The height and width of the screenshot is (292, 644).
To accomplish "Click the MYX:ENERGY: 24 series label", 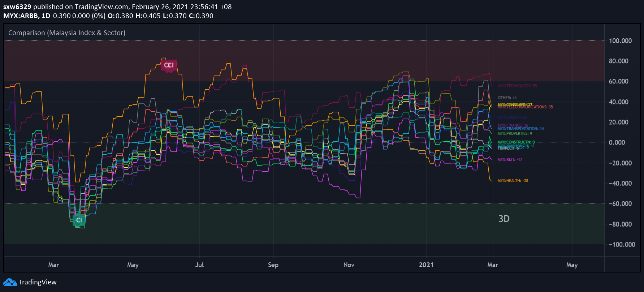I will [512, 117].
